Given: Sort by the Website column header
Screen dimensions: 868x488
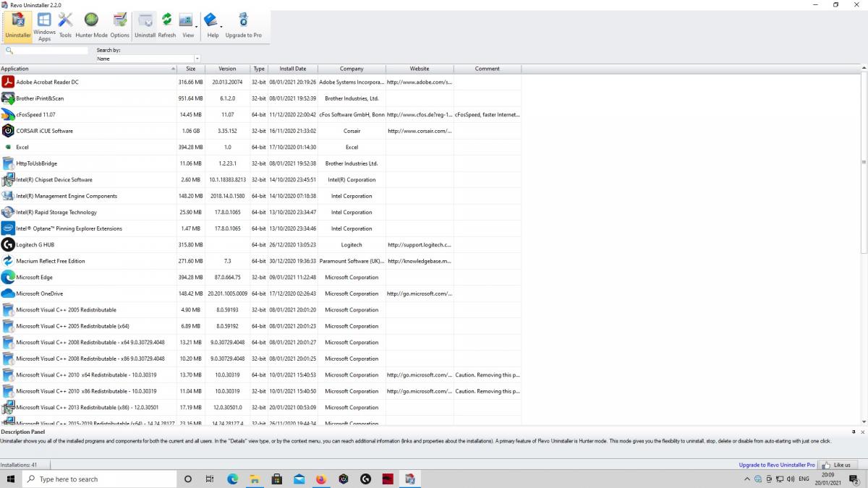Looking at the screenshot, I should (420, 69).
